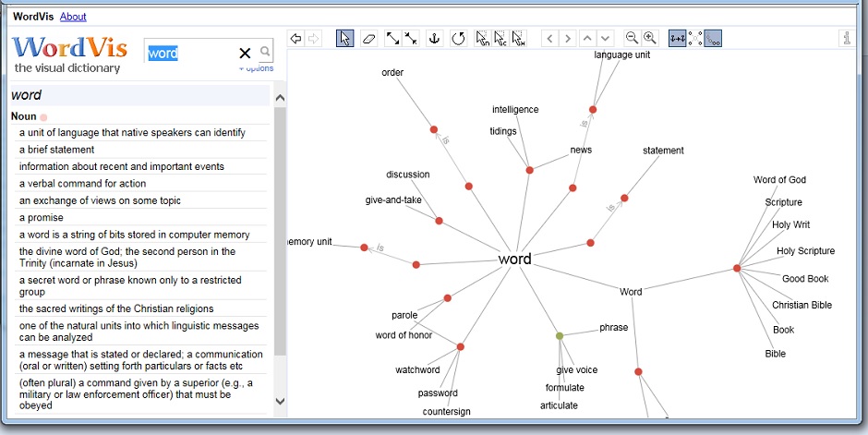The image size is (868, 435).
Task: Pan graph down with chevron arrow
Action: point(605,38)
